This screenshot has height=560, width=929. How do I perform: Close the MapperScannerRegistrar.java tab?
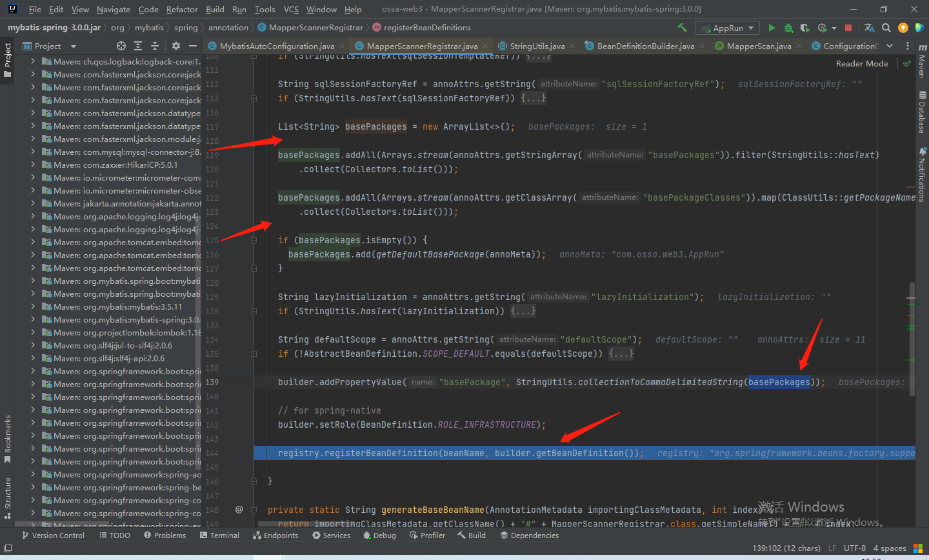click(485, 46)
